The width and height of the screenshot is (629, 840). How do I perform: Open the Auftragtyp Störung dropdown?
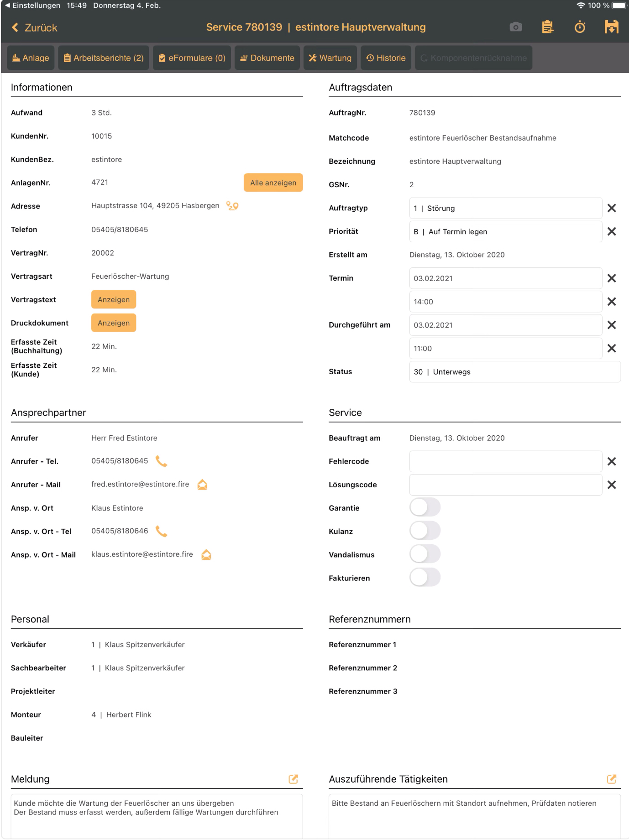coord(505,209)
